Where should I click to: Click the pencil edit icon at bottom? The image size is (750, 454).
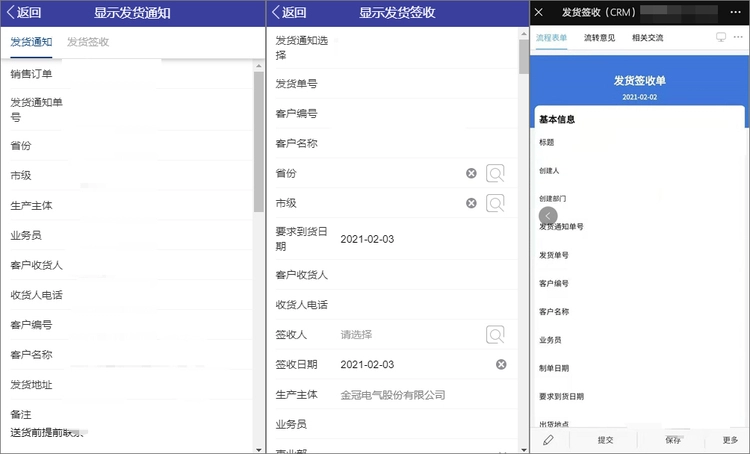(548, 440)
